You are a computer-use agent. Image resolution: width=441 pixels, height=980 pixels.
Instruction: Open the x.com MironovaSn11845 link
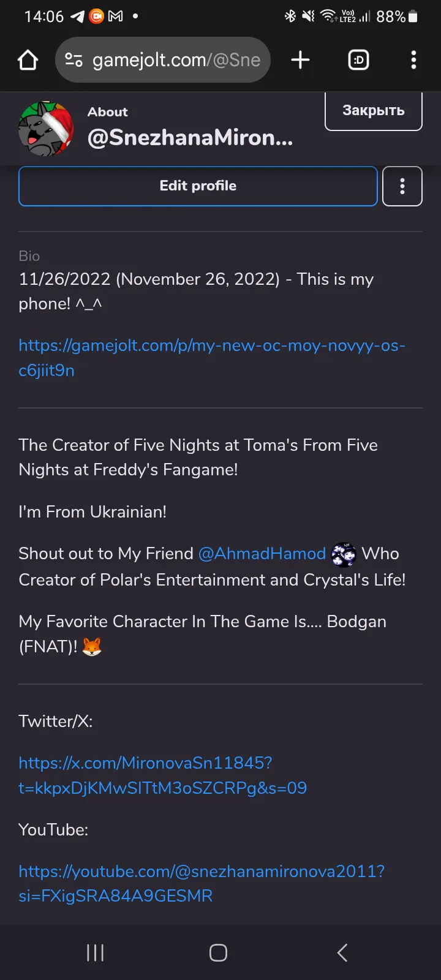[162, 775]
